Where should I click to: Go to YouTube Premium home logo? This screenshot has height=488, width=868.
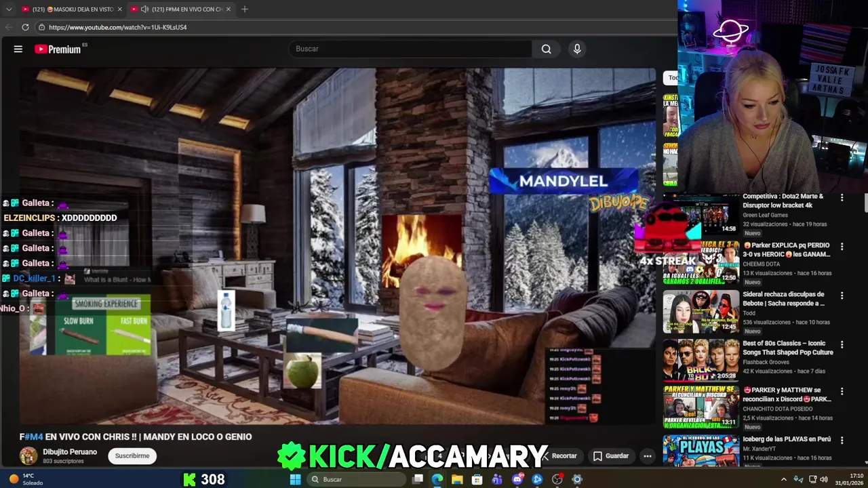click(x=58, y=49)
